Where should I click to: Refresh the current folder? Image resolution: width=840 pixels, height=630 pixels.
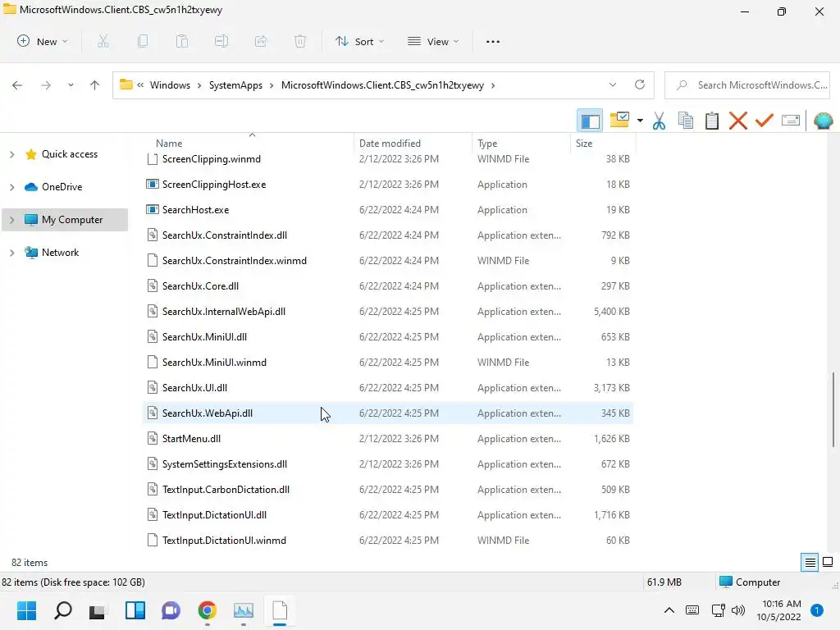640,85
